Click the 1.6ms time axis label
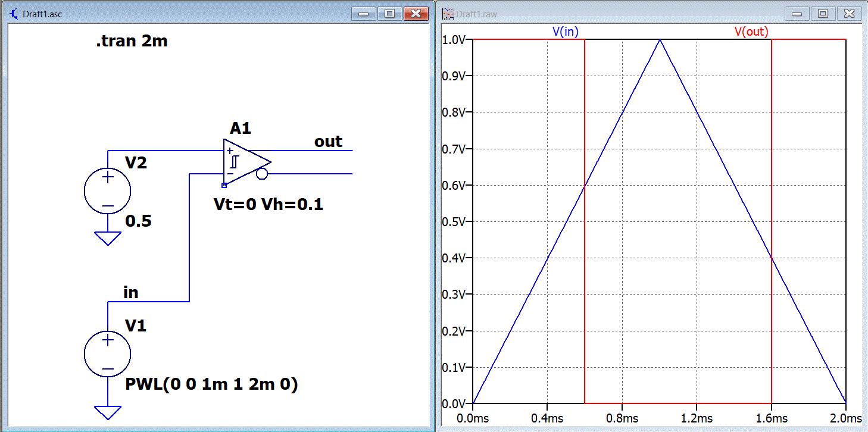The height and width of the screenshot is (432, 868). (x=772, y=418)
